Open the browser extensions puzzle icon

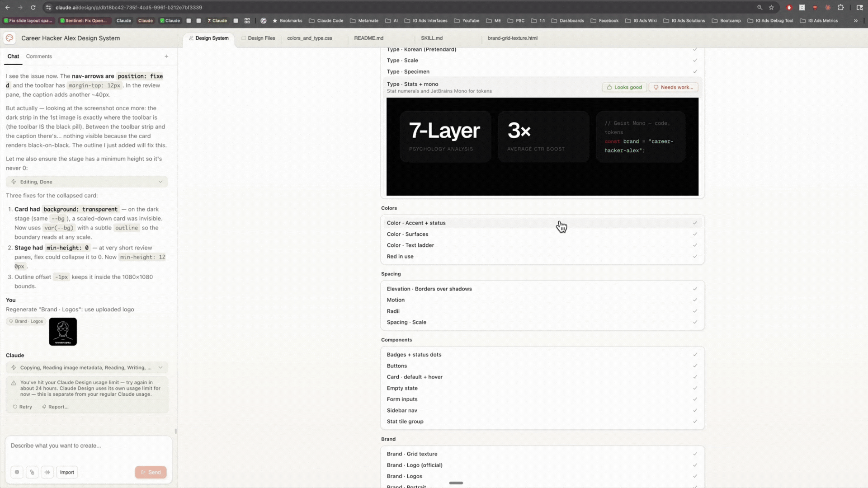[840, 7]
